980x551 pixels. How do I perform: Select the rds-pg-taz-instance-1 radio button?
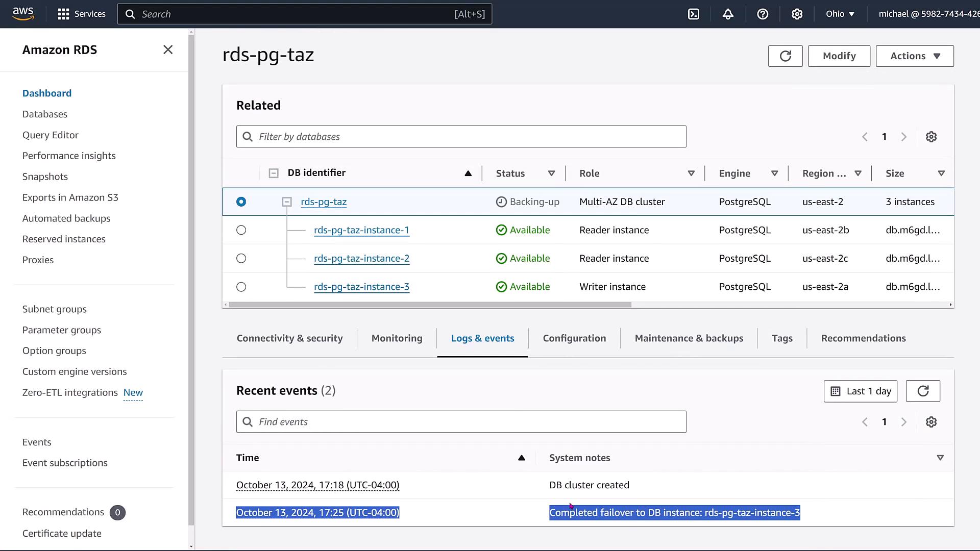click(x=241, y=230)
